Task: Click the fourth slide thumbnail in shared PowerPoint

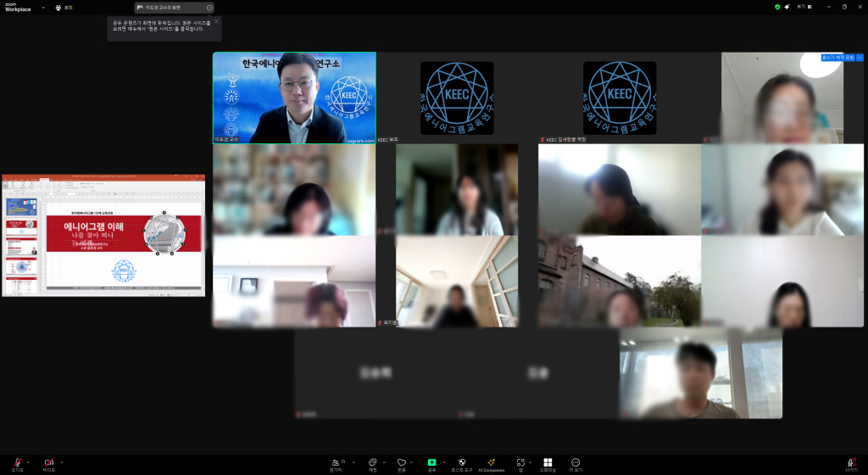Action: tap(21, 266)
